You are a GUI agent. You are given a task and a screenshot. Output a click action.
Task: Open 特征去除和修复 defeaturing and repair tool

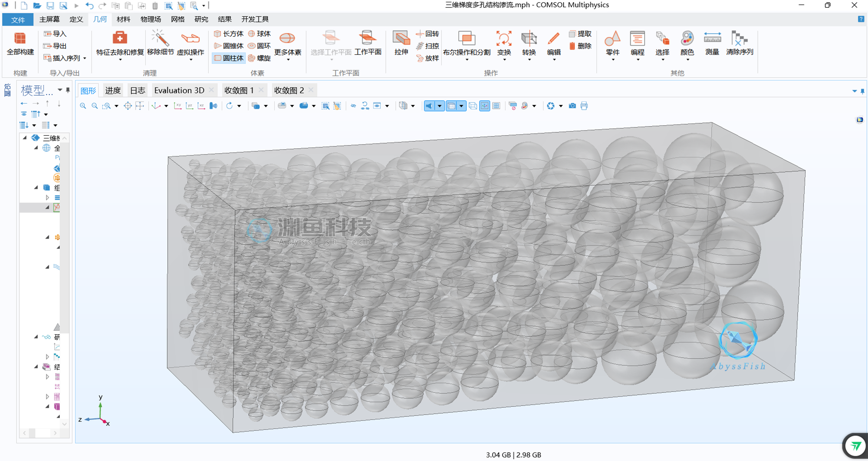[120, 44]
